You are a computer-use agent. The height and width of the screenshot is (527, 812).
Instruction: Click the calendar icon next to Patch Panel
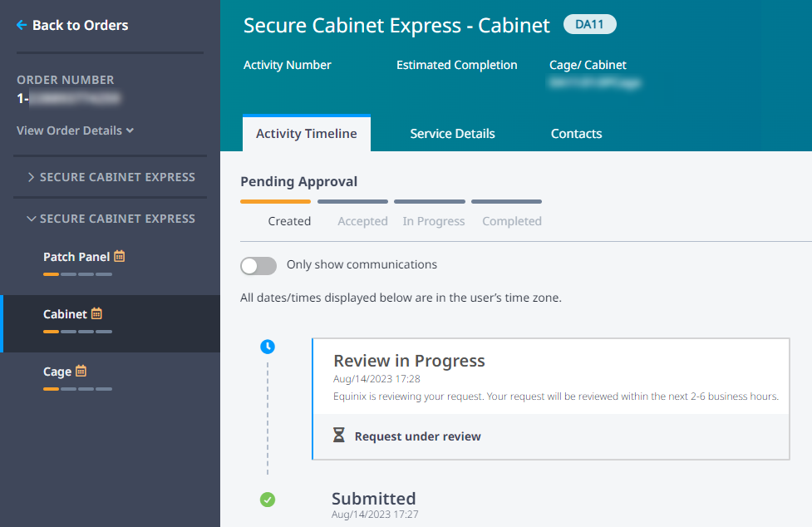click(x=120, y=256)
